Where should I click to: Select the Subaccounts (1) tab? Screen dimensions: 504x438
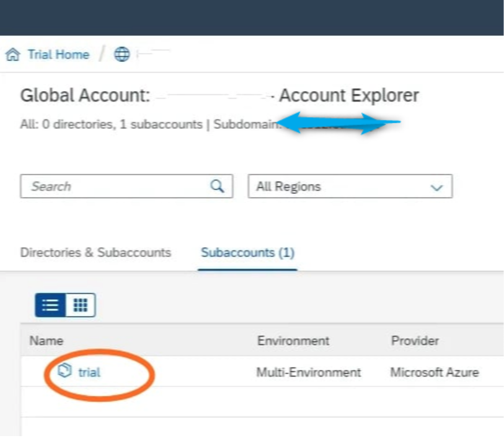pyautogui.click(x=247, y=253)
